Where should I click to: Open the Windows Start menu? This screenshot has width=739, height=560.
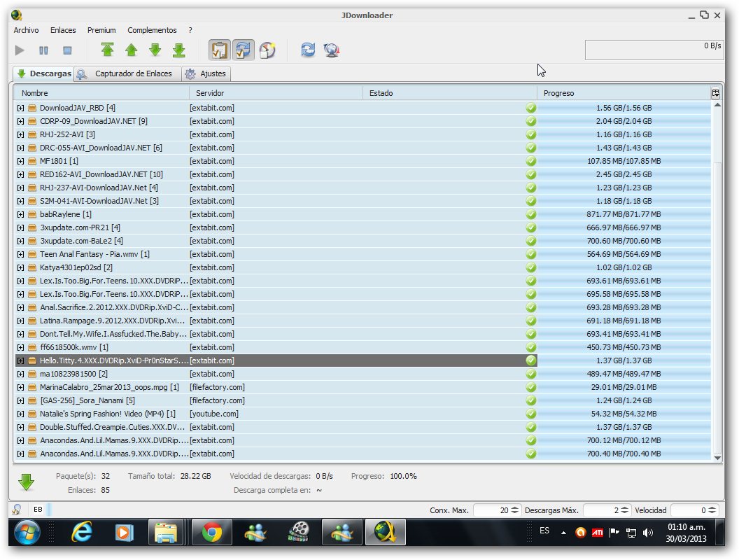tap(27, 533)
